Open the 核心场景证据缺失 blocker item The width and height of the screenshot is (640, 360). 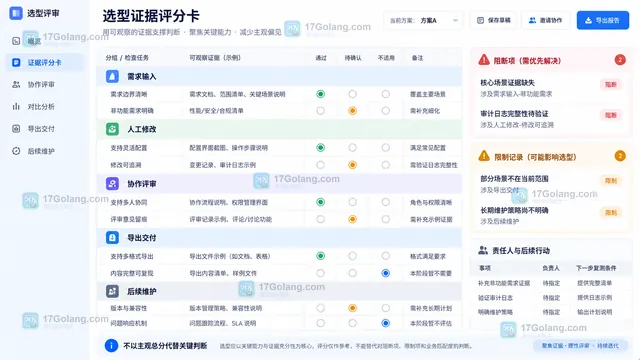pyautogui.click(x=550, y=88)
